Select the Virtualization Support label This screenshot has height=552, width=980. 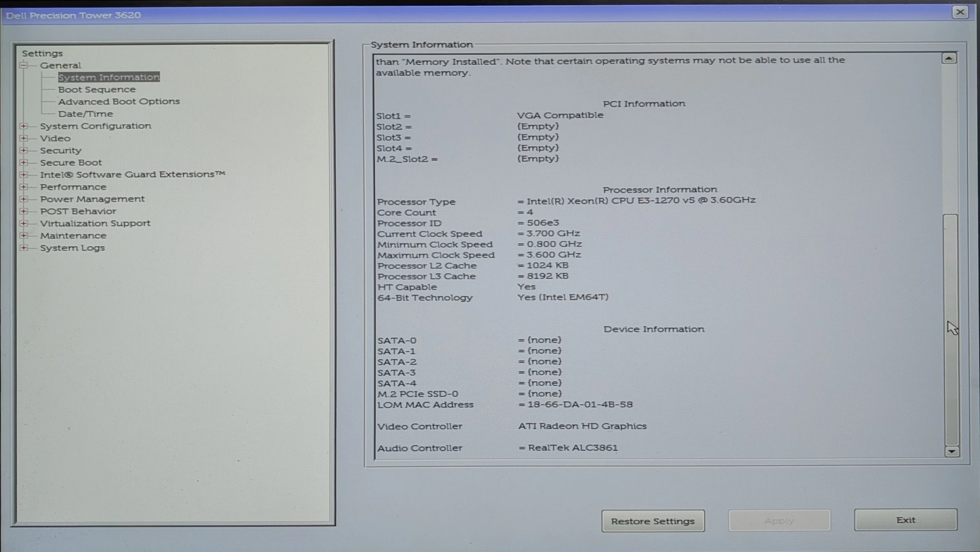(x=95, y=223)
